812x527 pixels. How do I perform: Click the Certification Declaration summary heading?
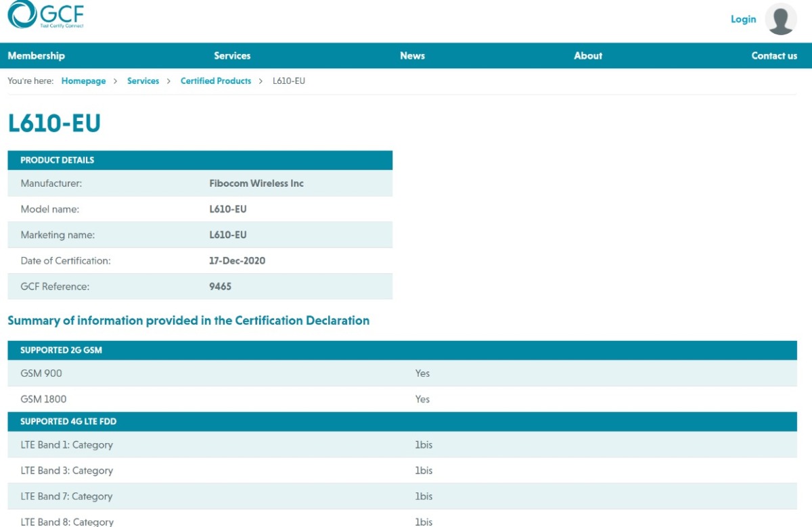point(189,321)
